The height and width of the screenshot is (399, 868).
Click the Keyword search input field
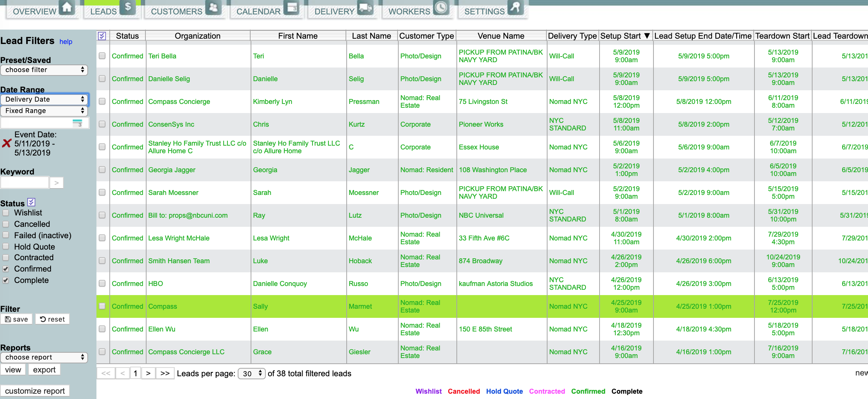point(25,183)
